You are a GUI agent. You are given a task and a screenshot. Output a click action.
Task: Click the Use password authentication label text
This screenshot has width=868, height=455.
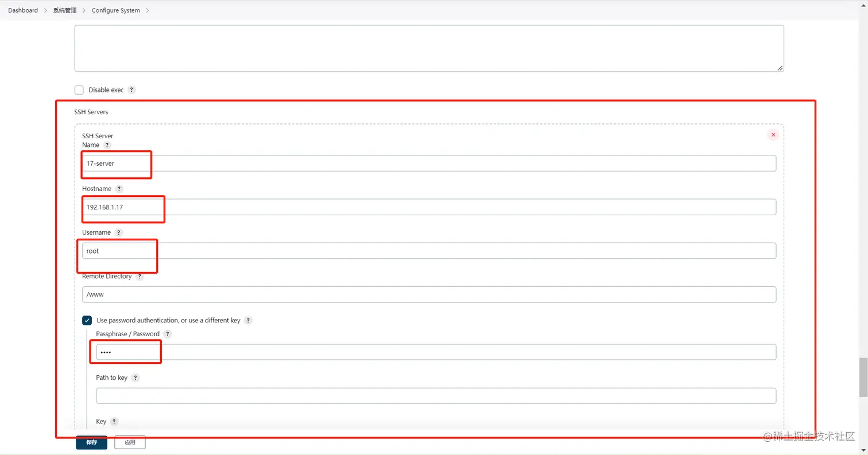[x=168, y=321]
